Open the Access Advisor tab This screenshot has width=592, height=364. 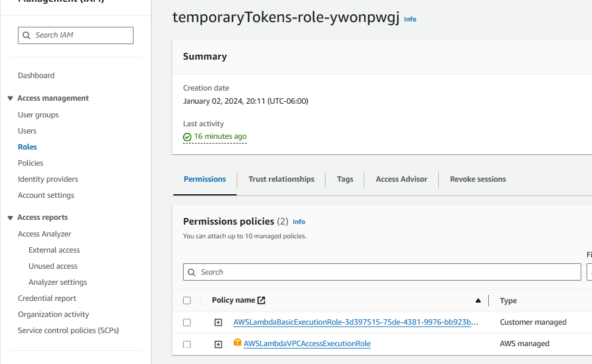tap(401, 179)
